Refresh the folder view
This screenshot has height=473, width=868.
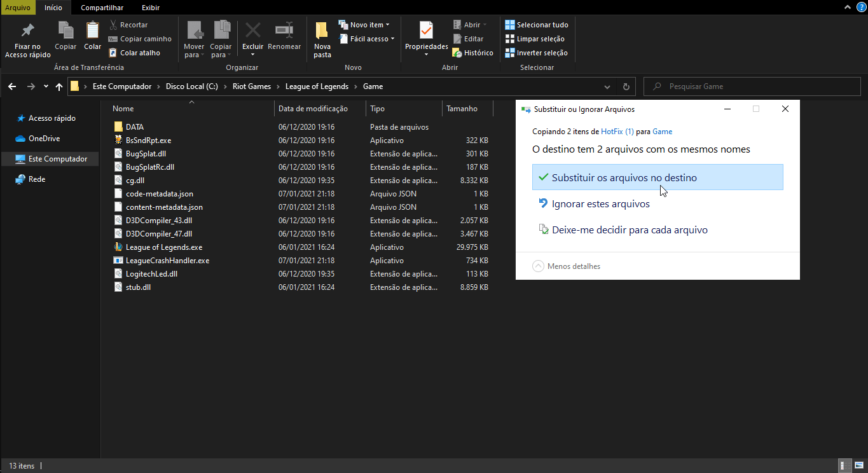click(x=626, y=86)
